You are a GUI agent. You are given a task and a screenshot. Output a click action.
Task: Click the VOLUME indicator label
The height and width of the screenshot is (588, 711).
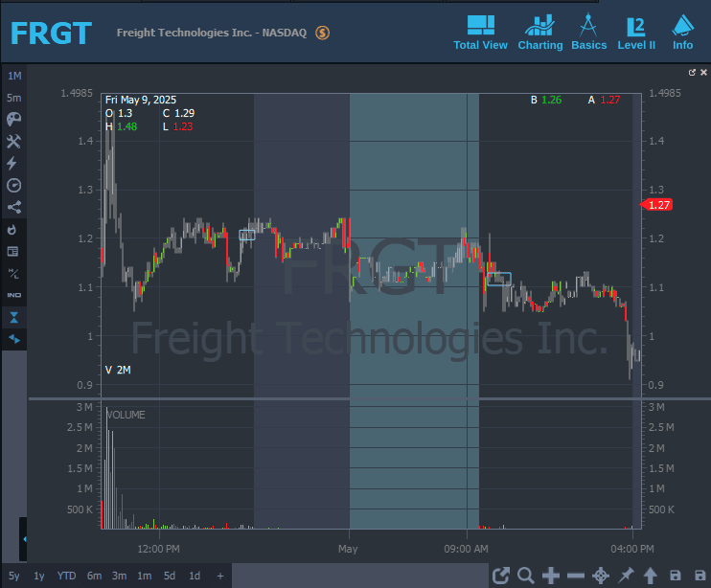tap(126, 415)
